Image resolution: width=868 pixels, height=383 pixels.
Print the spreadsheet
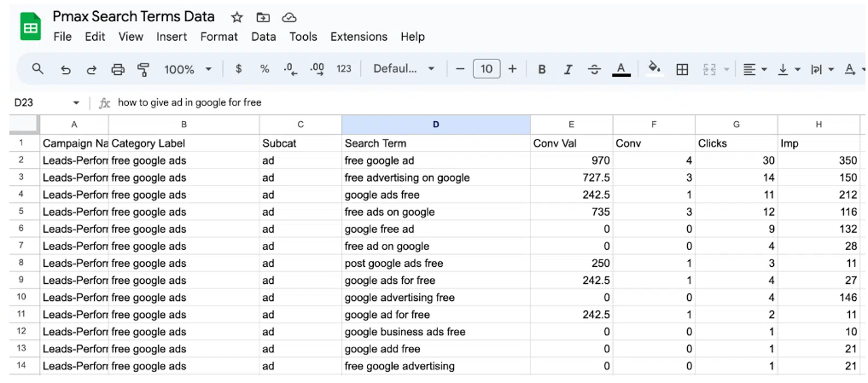118,69
